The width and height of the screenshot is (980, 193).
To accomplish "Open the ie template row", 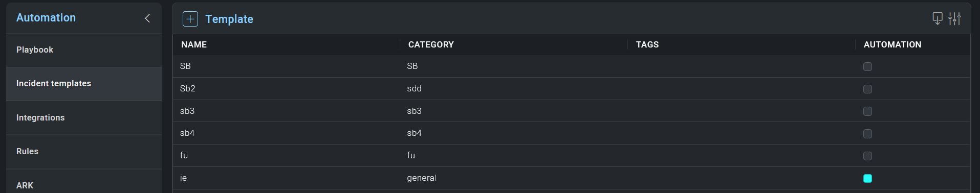I will (x=572, y=178).
